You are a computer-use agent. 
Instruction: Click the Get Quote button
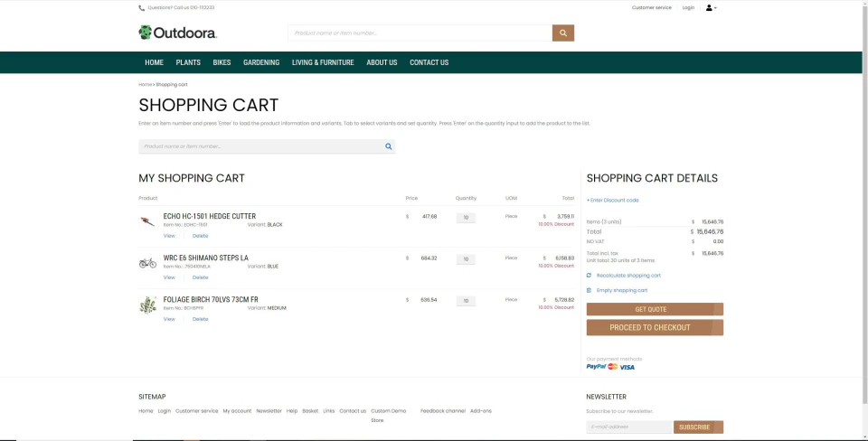tap(655, 309)
